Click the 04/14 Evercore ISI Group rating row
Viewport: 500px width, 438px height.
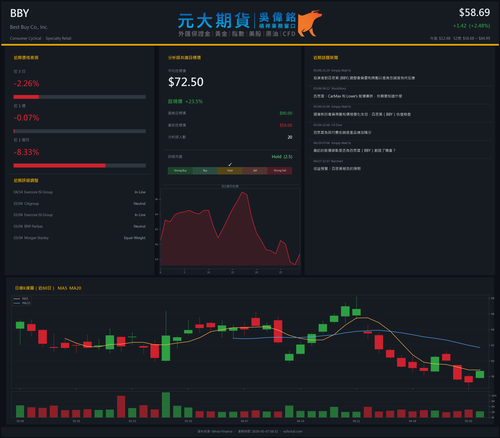click(x=80, y=192)
